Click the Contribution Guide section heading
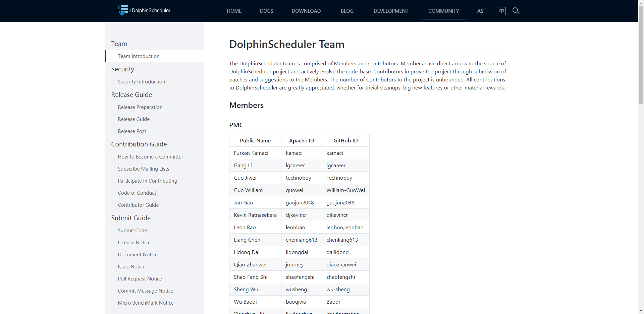 tap(139, 144)
